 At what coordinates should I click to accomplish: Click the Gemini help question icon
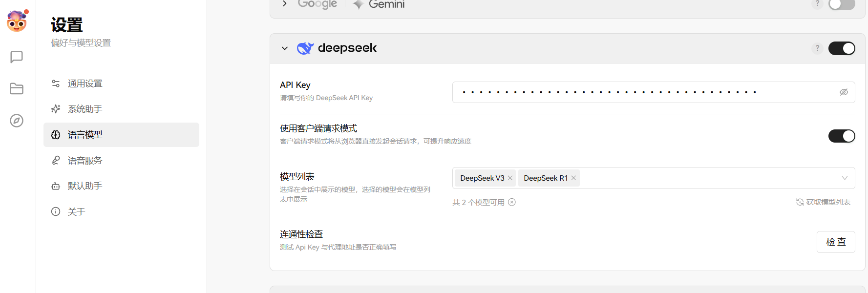pos(817,3)
